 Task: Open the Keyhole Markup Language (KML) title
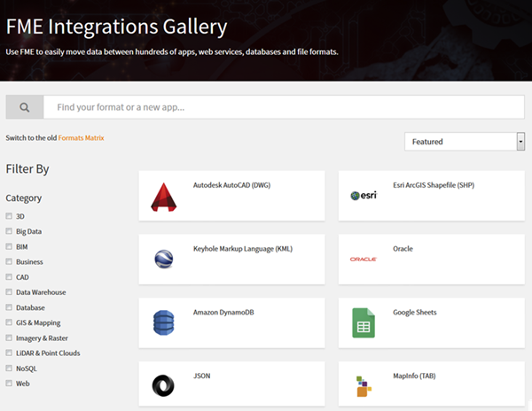243,249
